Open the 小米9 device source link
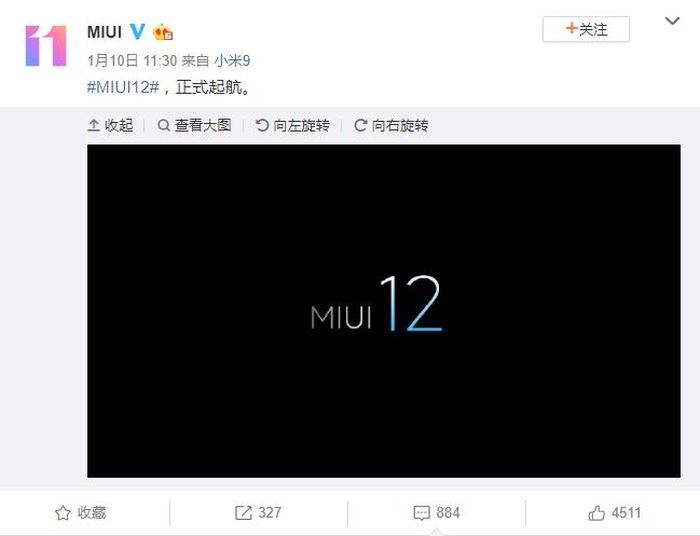This screenshot has width=700, height=536. pos(232,60)
